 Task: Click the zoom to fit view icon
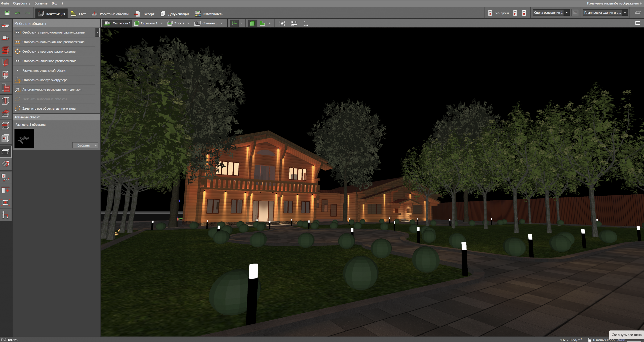pos(282,23)
